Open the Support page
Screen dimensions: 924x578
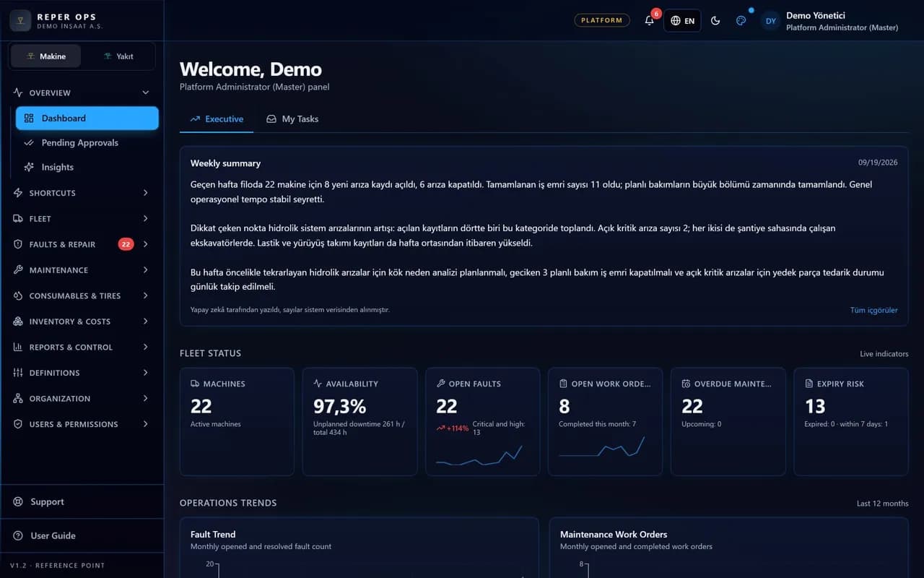(x=82, y=501)
